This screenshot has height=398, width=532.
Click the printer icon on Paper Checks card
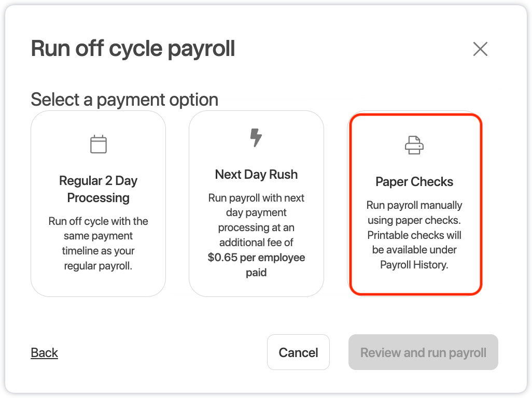[x=414, y=145]
